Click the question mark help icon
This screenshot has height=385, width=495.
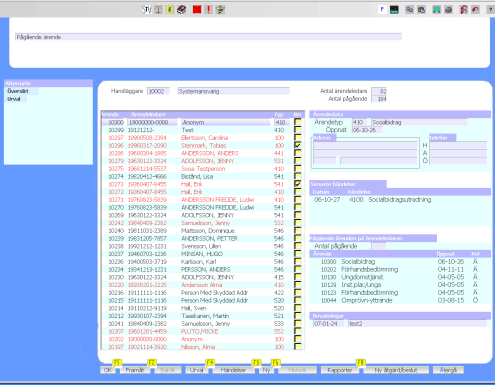coord(490,10)
